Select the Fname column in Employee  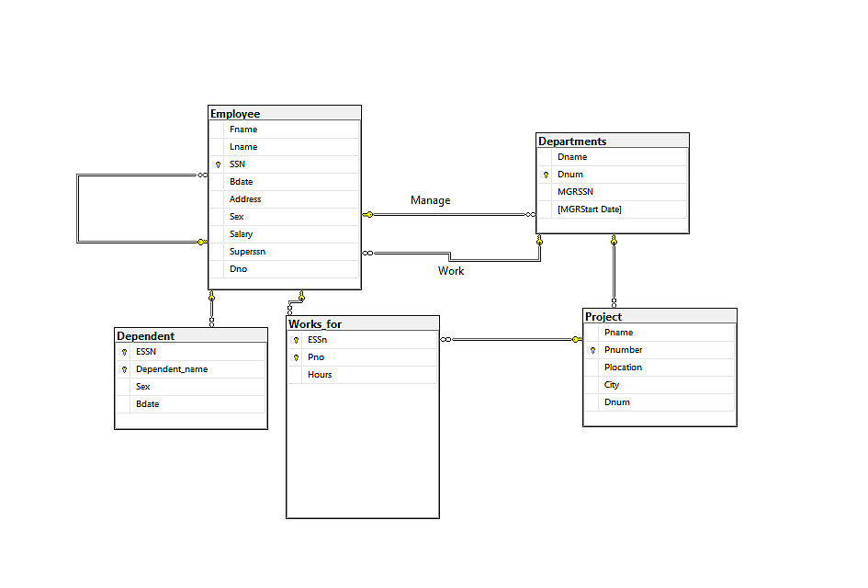tap(285, 129)
